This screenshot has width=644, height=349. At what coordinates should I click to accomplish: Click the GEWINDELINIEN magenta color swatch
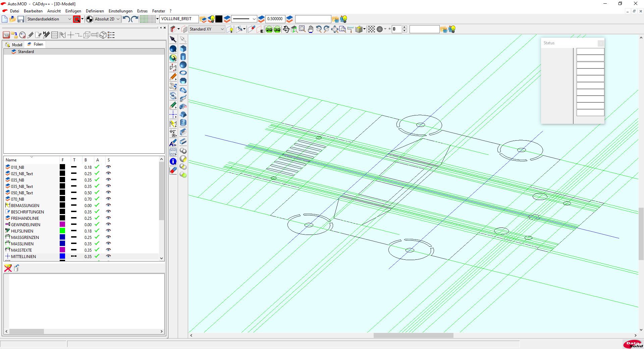tap(62, 225)
